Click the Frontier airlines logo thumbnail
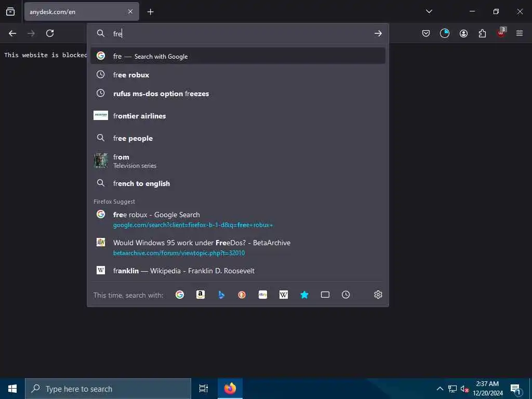 click(101, 115)
